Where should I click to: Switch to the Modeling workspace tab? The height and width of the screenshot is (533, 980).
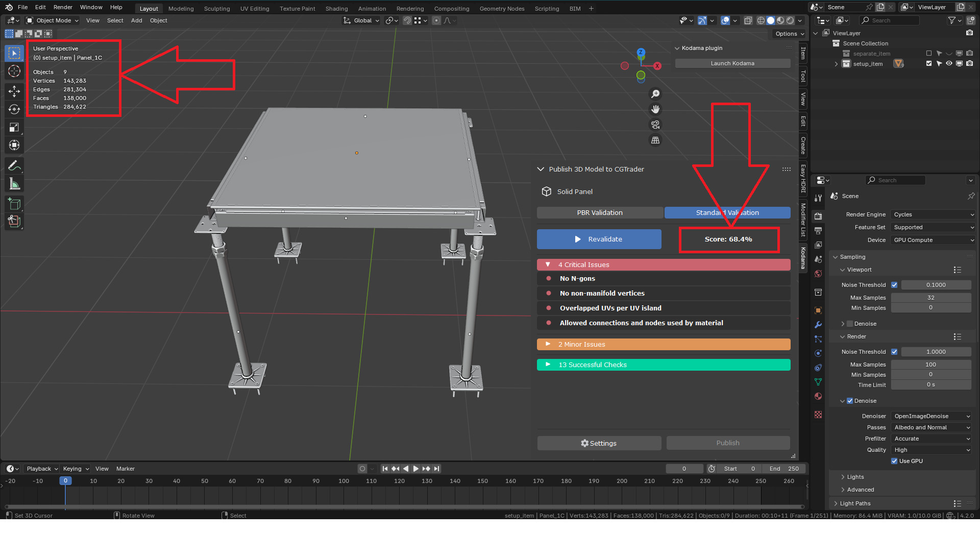tap(181, 9)
